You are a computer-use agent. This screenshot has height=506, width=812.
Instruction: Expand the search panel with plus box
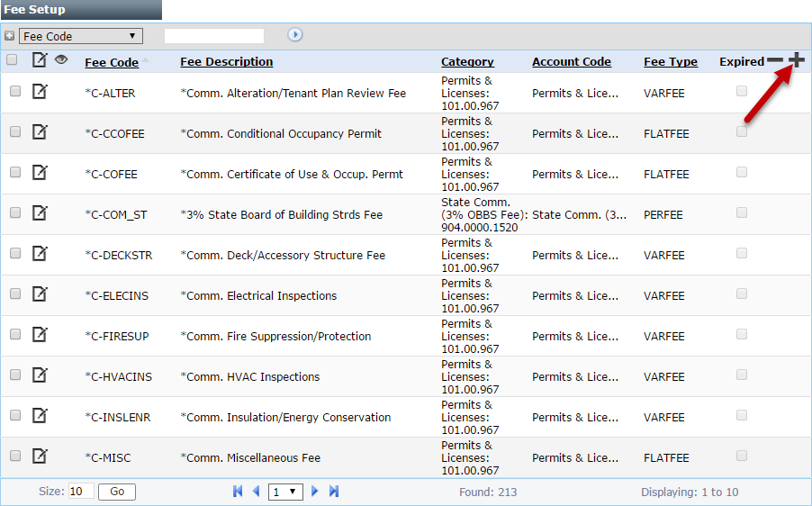9,36
